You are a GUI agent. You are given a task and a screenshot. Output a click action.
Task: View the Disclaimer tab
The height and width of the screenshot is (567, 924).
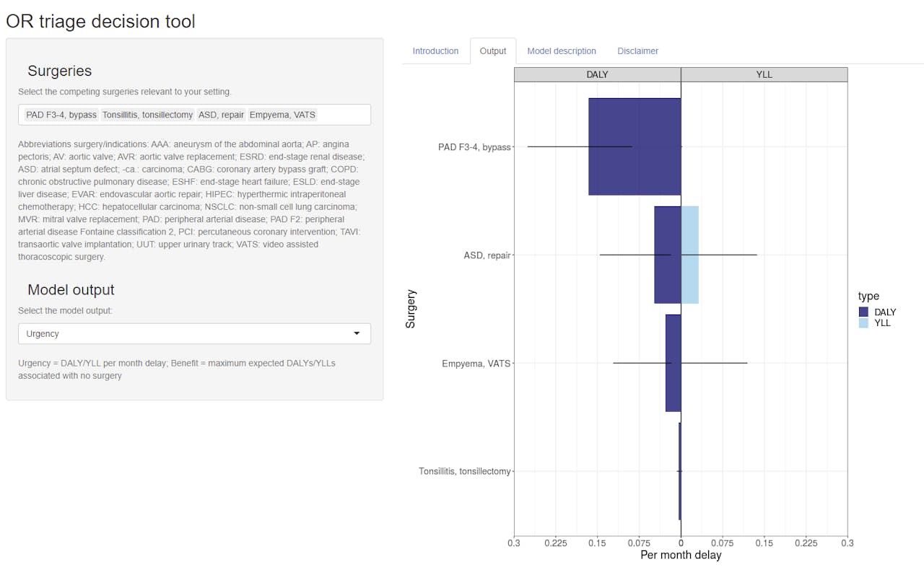coord(637,51)
